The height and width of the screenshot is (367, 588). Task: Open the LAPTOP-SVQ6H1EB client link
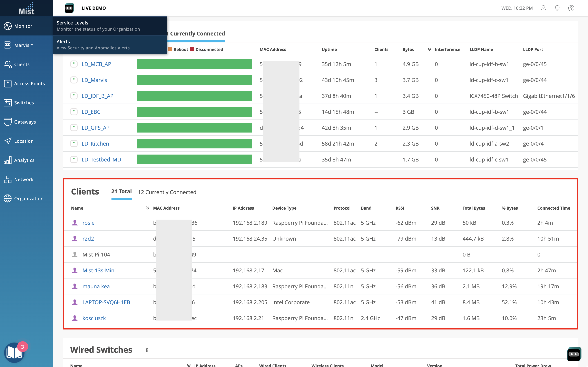[106, 302]
